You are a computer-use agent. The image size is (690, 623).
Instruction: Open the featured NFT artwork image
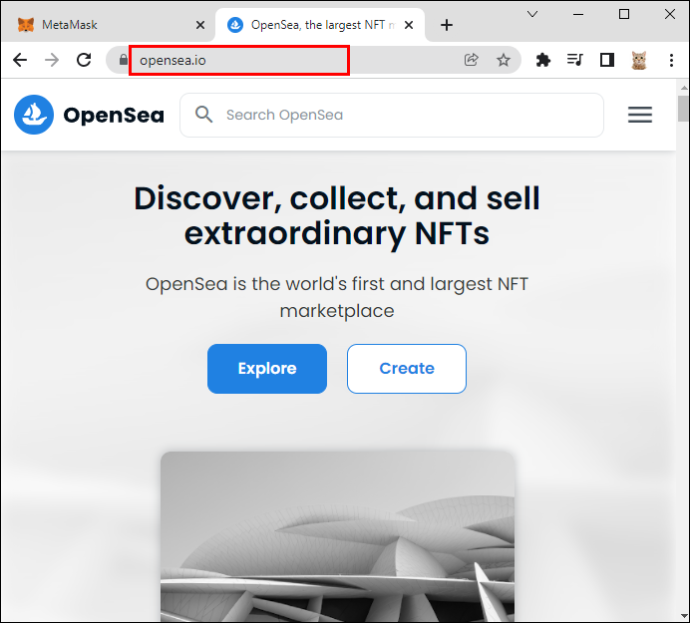(x=338, y=537)
